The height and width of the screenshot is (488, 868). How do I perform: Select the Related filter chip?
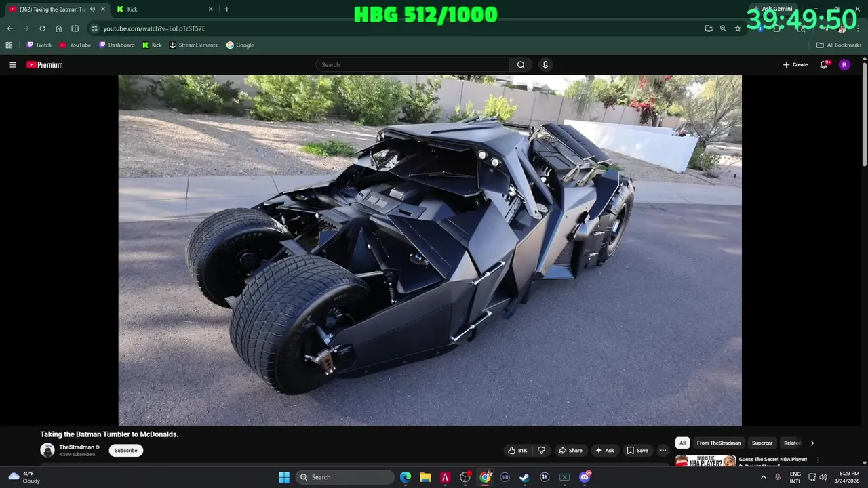click(792, 443)
